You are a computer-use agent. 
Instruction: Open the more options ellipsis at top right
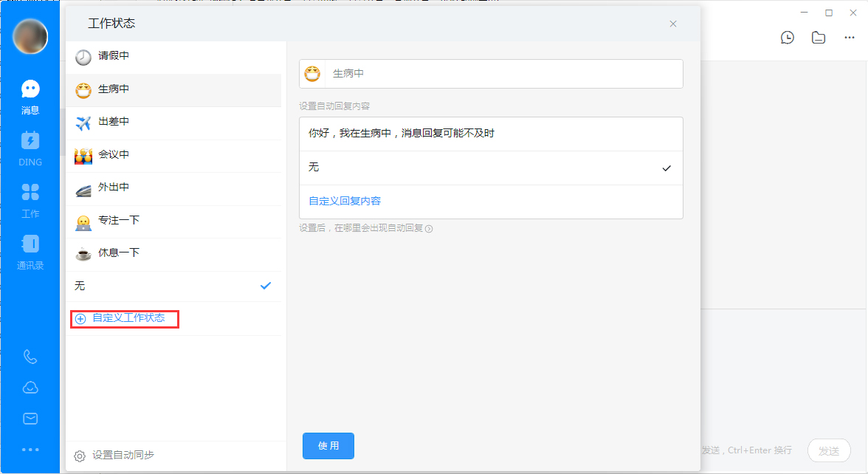(850, 37)
